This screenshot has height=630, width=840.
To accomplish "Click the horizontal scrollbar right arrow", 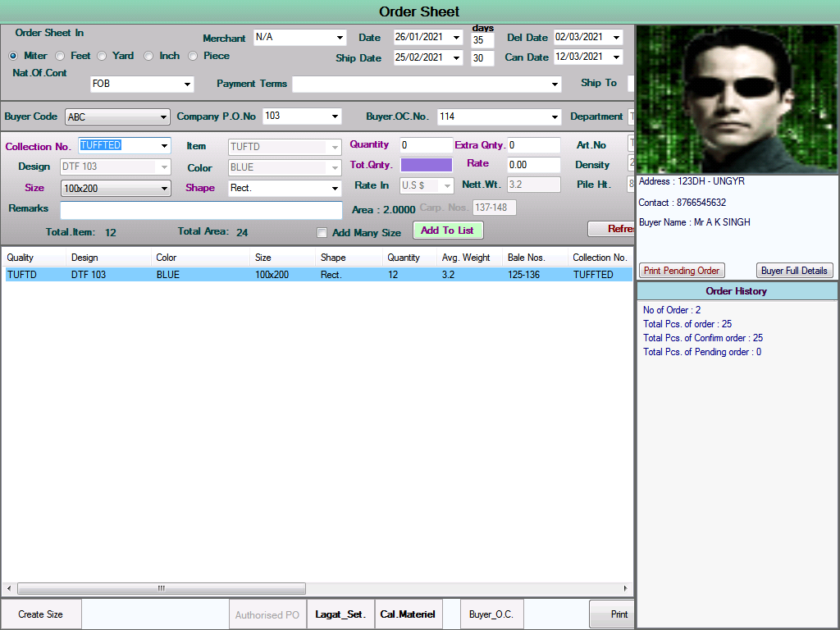I will (627, 589).
